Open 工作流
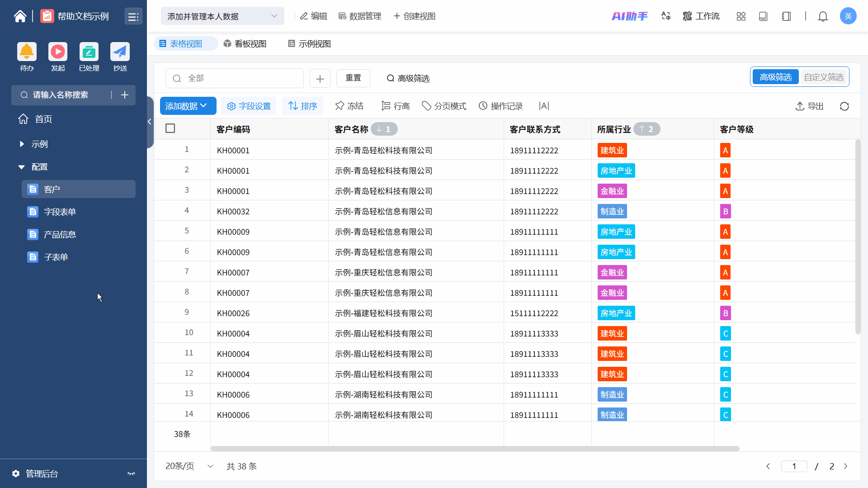This screenshot has width=868, height=488. (x=701, y=16)
